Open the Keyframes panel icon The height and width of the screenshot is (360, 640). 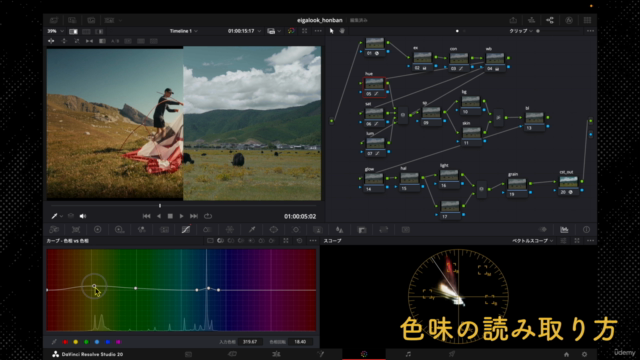[x=542, y=230]
